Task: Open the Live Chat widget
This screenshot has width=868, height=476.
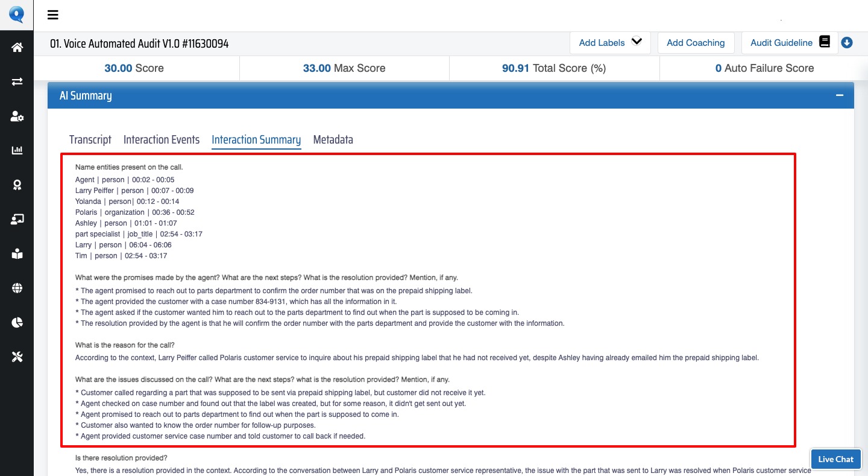Action: (x=835, y=459)
